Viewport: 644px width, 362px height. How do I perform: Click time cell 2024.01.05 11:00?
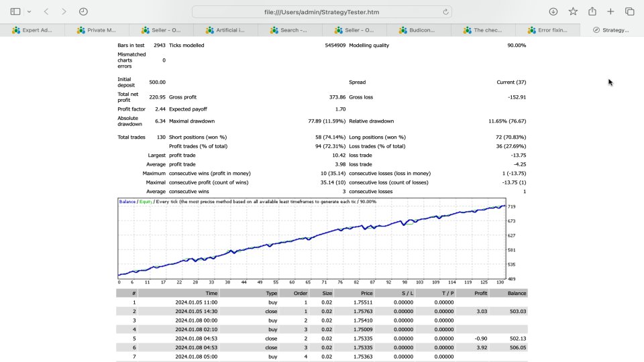click(197, 302)
